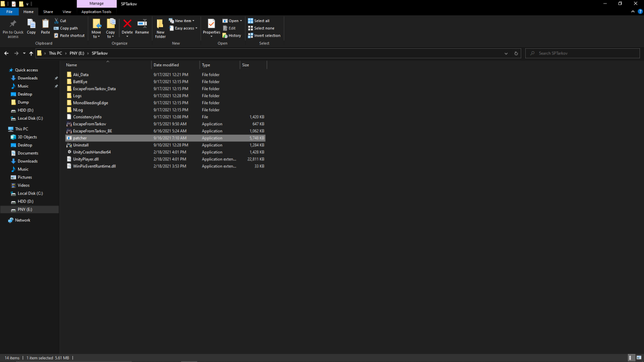Screen dimensions: 644x362
Task: Click This PC in address breadcrumb
Action: [55, 53]
